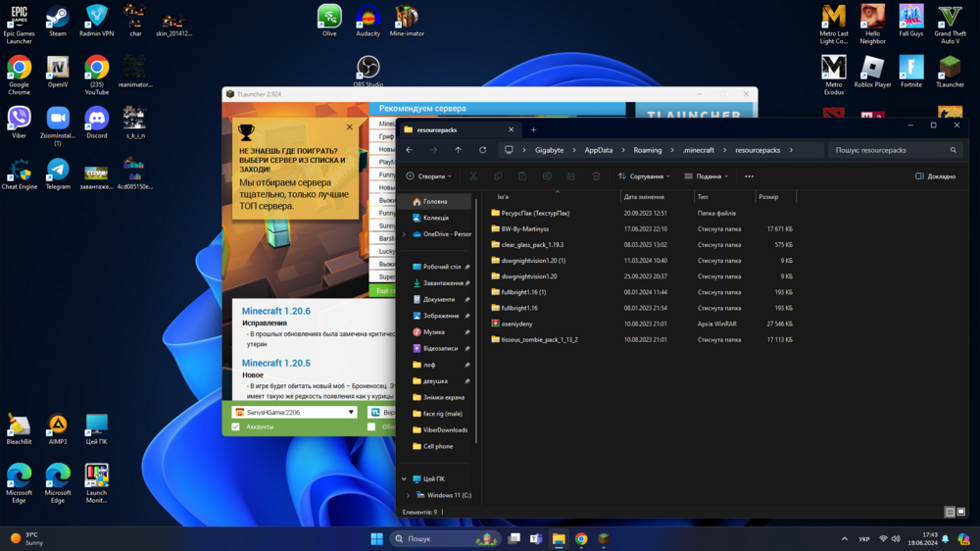
Task: Open Audacity desktop icon
Action: (368, 21)
